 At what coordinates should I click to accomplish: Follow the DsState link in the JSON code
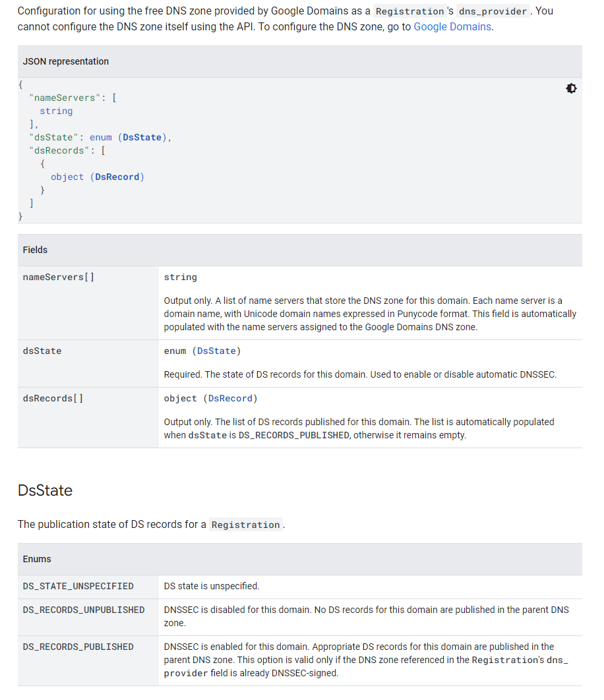(142, 138)
